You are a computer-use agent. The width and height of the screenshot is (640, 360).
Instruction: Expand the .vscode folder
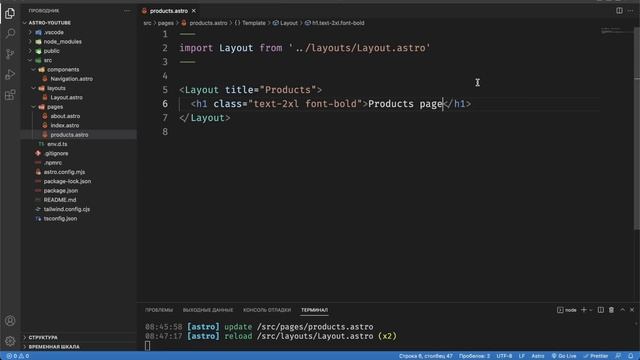tap(54, 32)
